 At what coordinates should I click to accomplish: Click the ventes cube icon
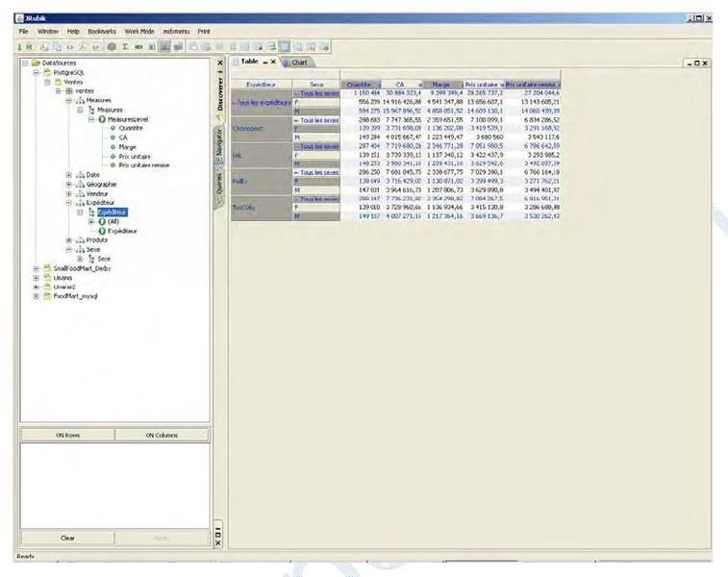(x=68, y=90)
